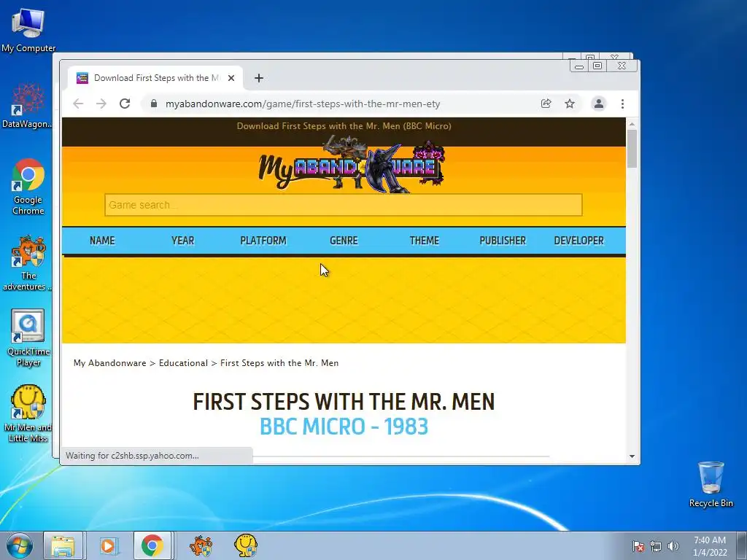Screen dimensions: 747x560
Task: Open the PLATFORM browse menu
Action: (263, 241)
